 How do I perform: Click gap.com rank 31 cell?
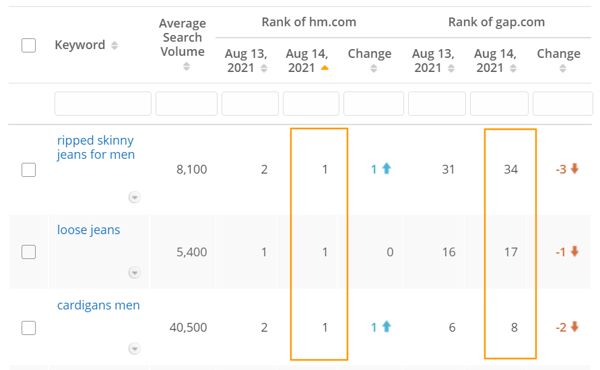coord(448,170)
